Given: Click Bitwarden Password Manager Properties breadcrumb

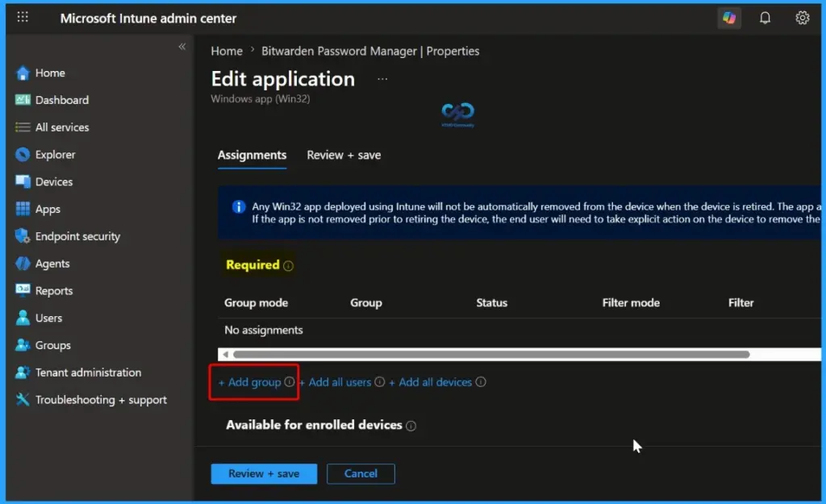Looking at the screenshot, I should (x=370, y=51).
